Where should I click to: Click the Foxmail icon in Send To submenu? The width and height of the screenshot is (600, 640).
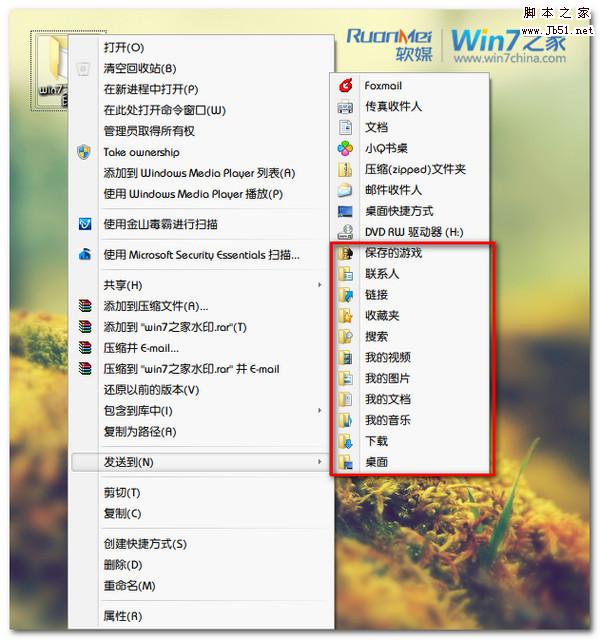coord(345,85)
